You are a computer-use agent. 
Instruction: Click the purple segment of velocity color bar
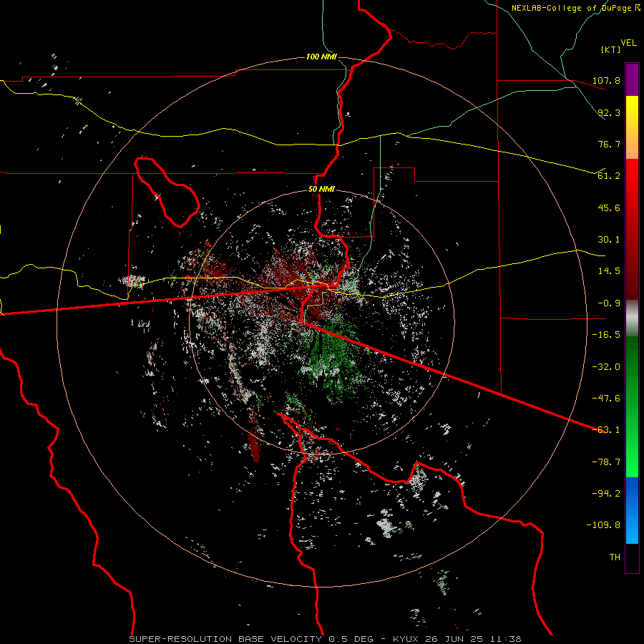pyautogui.click(x=632, y=80)
